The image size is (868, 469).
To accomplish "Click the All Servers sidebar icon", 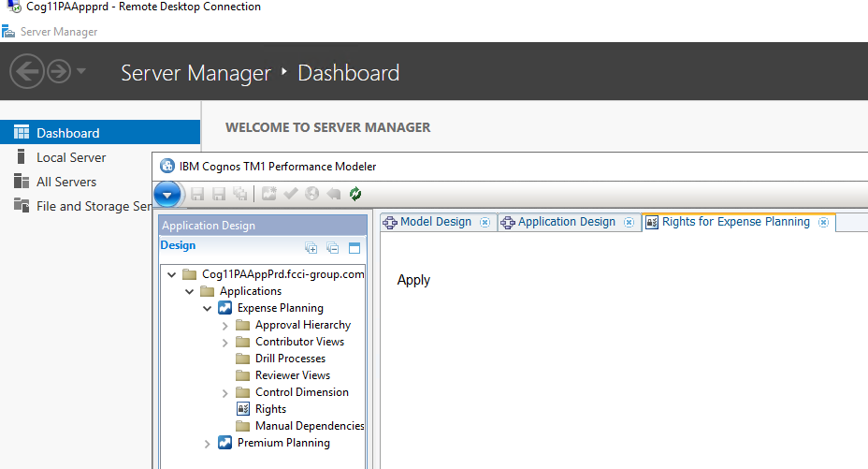I will [x=22, y=181].
